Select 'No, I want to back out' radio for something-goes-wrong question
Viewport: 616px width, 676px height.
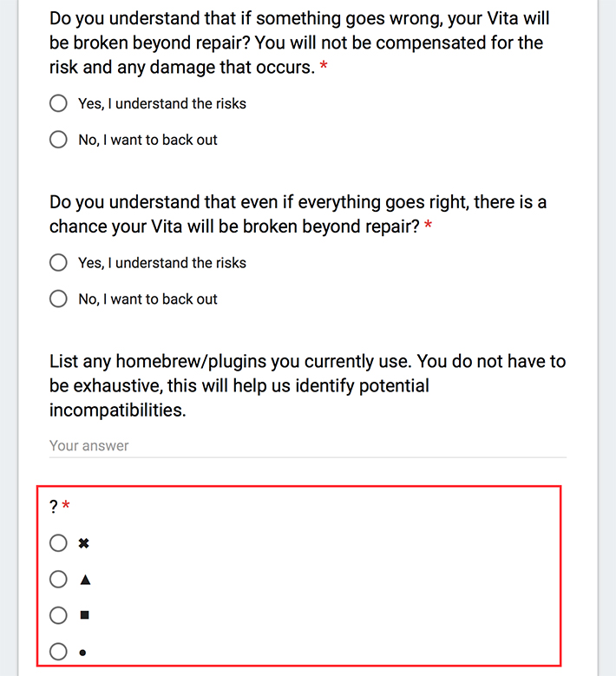tap(58, 140)
